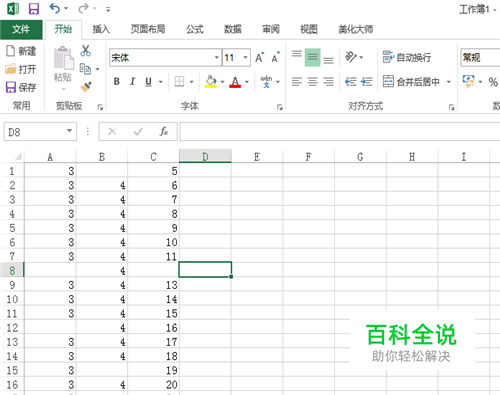Switch to the 插入 (Insert) tab
The height and width of the screenshot is (395, 500).
(x=101, y=29)
